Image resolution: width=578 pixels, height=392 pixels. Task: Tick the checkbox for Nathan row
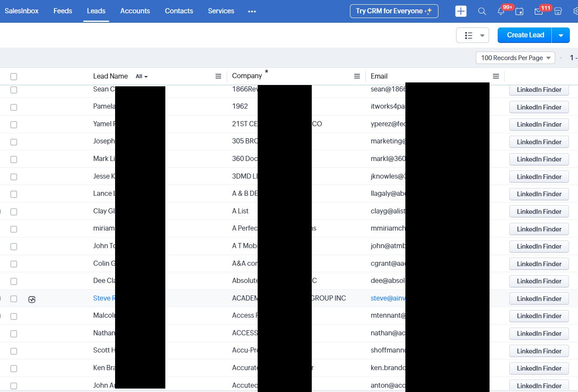pos(14,334)
